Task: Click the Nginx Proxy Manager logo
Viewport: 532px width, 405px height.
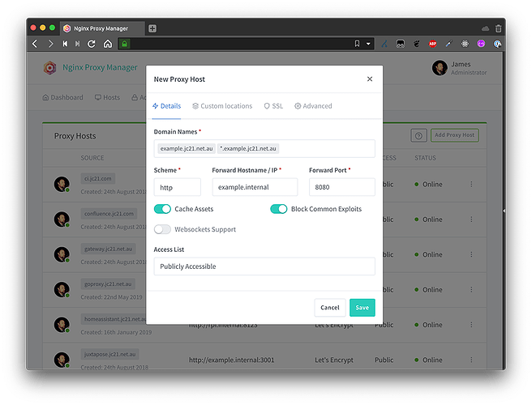Action: (x=49, y=68)
